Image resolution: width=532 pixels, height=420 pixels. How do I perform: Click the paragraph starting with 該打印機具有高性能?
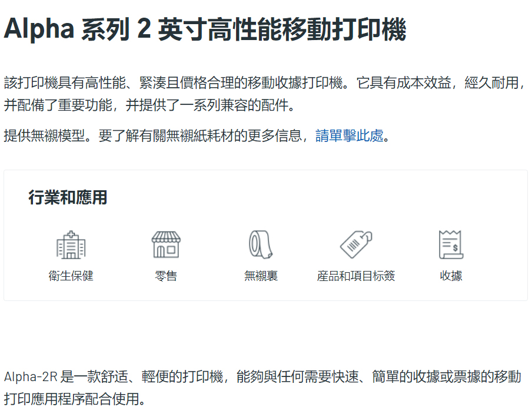[265, 94]
